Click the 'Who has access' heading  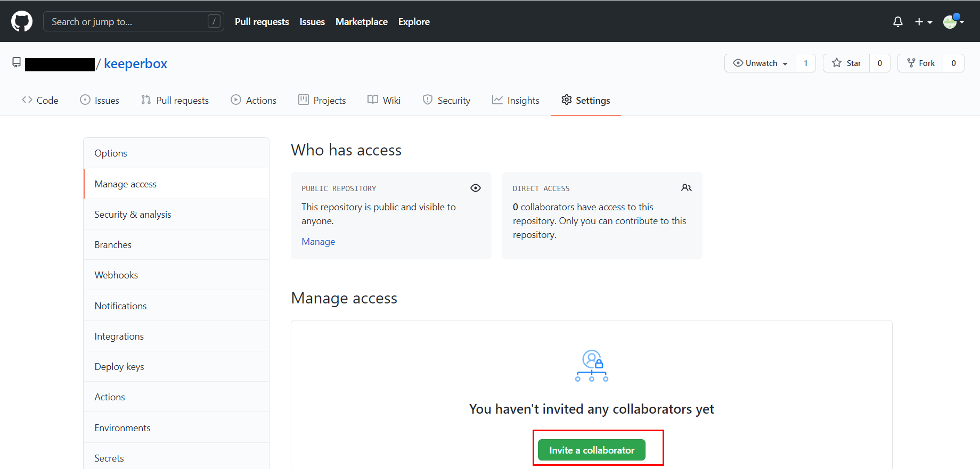pos(346,150)
